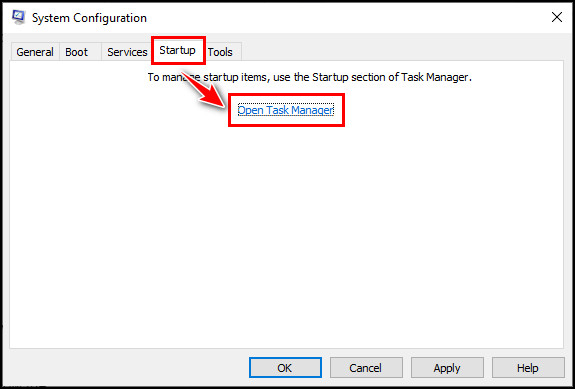Open Help for System Configuration
This screenshot has height=389, width=575.
coord(528,368)
